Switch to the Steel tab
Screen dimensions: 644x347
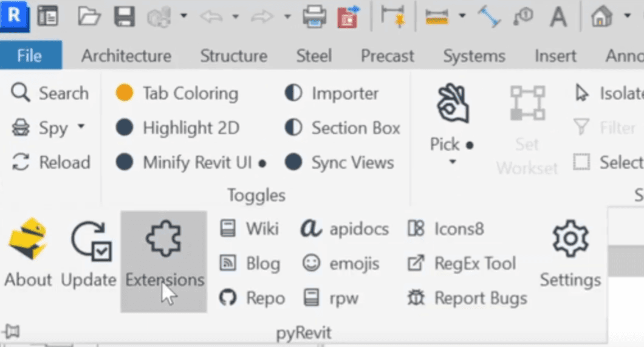[x=313, y=56]
